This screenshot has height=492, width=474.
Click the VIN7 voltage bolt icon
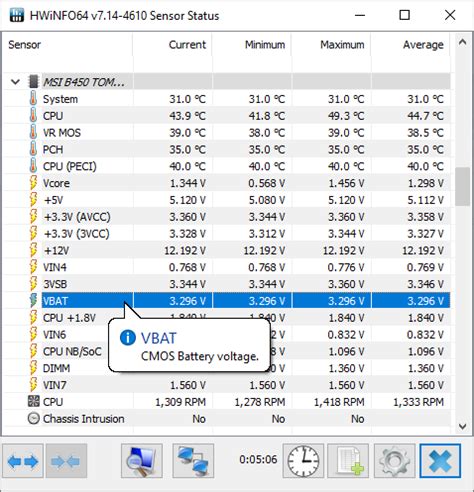pyautogui.click(x=33, y=385)
